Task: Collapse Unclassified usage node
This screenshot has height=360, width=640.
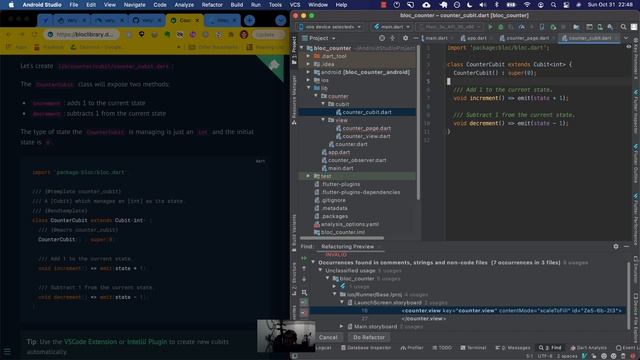Action: click(320, 271)
